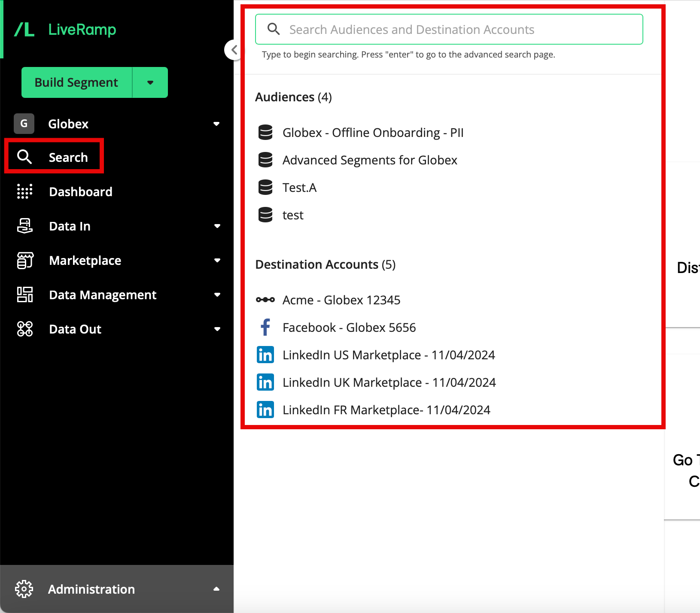Open the Data In menu

point(70,226)
